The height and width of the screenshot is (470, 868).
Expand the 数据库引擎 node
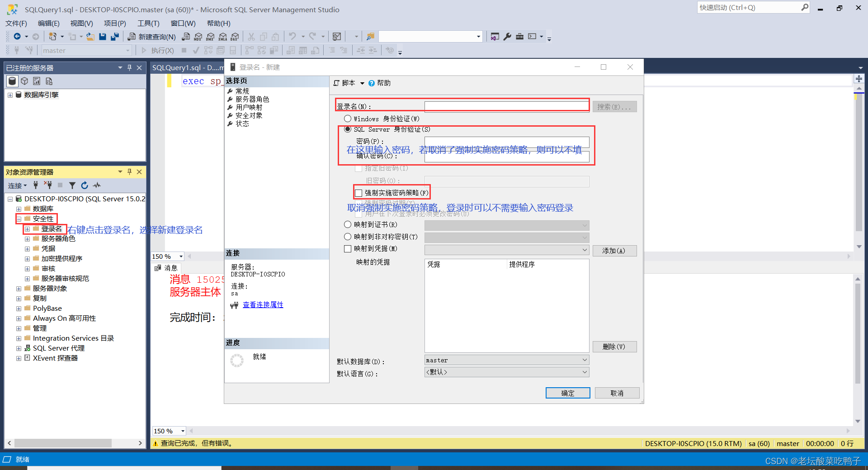coord(10,95)
